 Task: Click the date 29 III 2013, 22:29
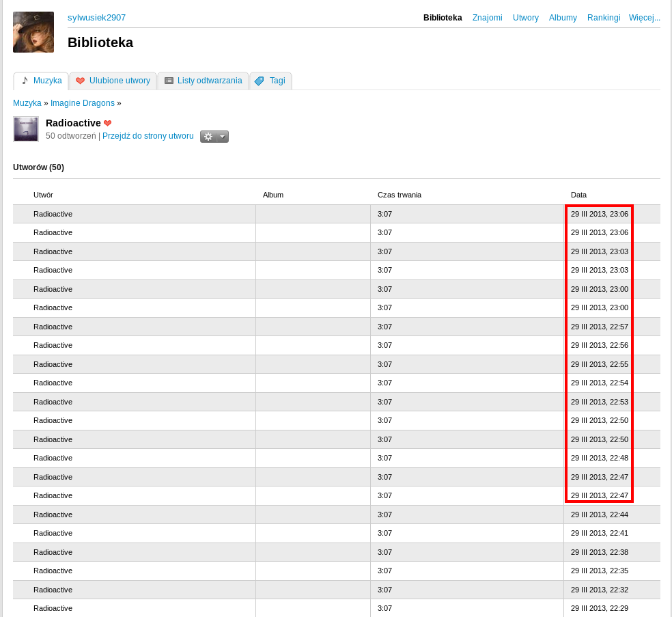coord(600,608)
